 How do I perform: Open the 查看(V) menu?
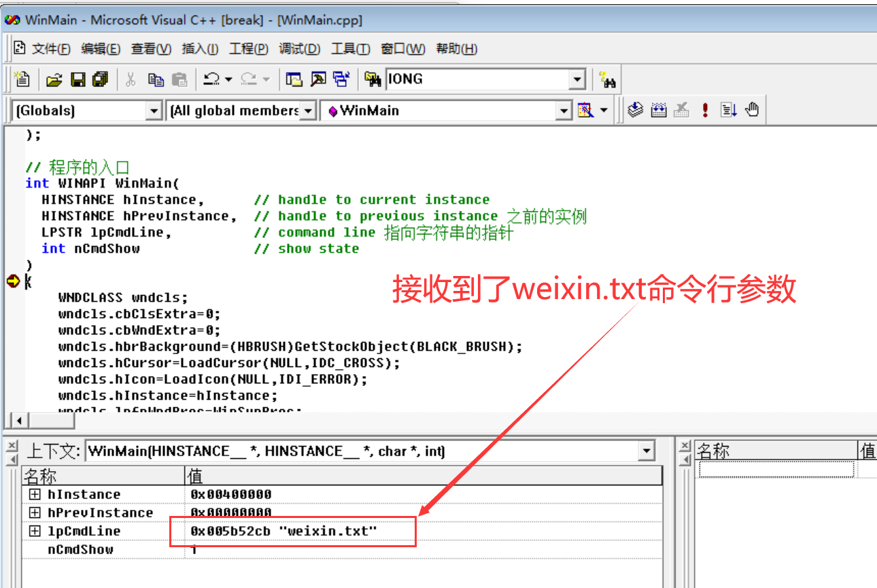coord(151,49)
